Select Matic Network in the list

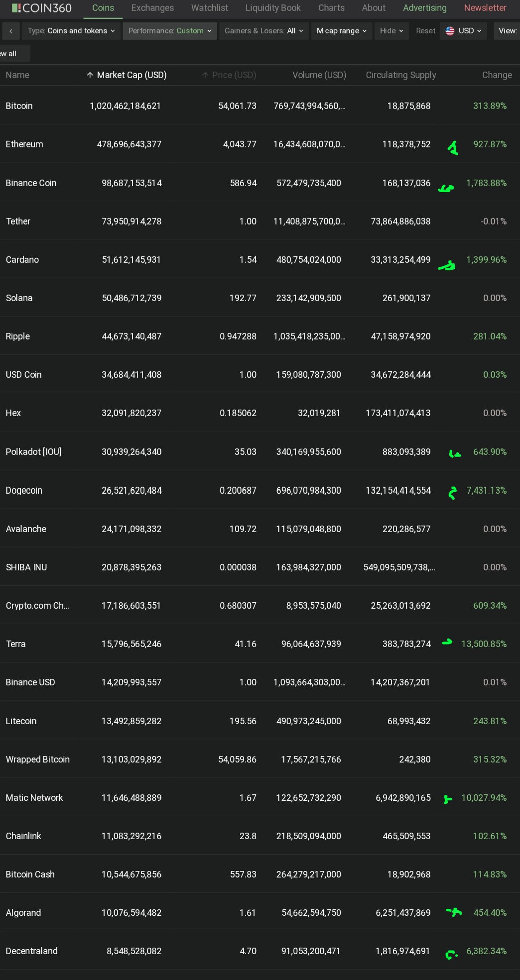(x=34, y=798)
